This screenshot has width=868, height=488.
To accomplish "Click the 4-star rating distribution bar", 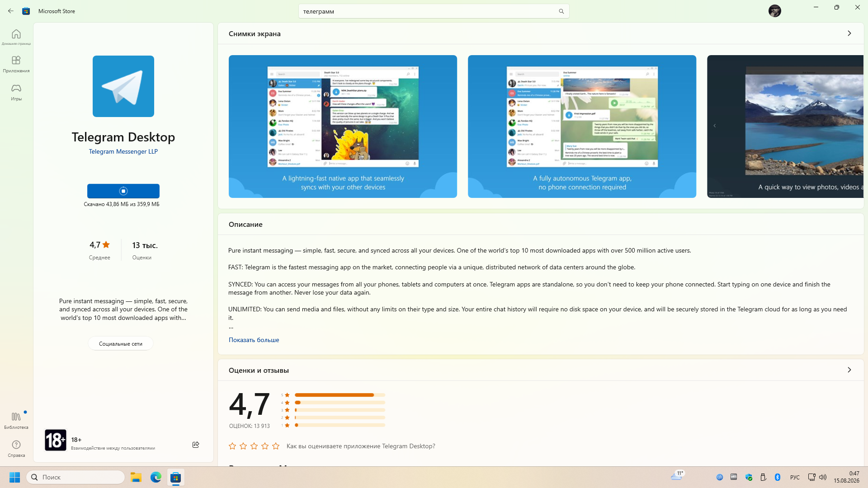I will click(x=340, y=403).
